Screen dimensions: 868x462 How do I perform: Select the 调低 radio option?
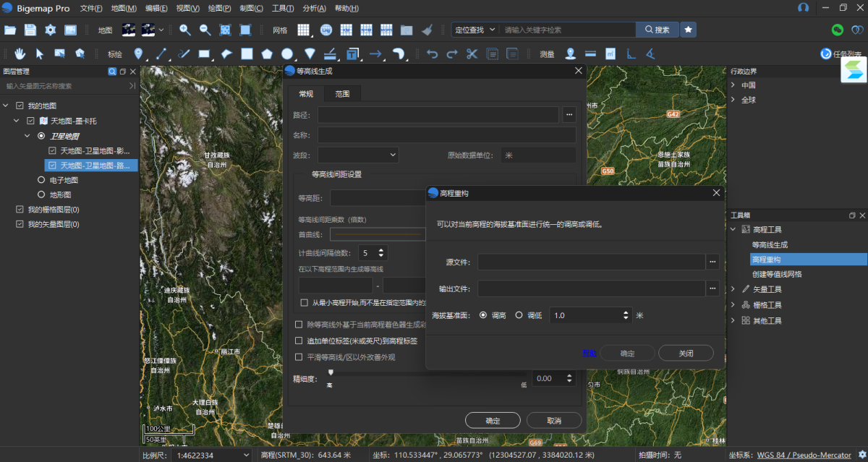519,315
